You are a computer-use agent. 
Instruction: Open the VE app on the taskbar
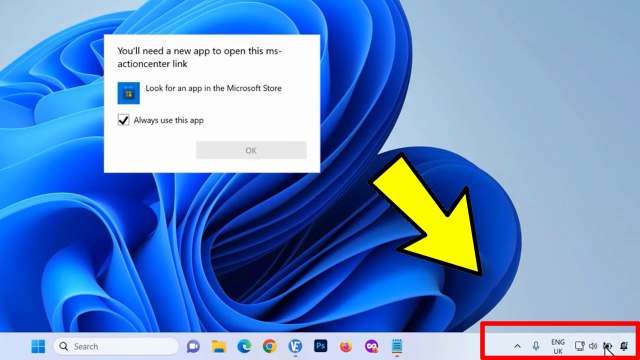click(295, 347)
